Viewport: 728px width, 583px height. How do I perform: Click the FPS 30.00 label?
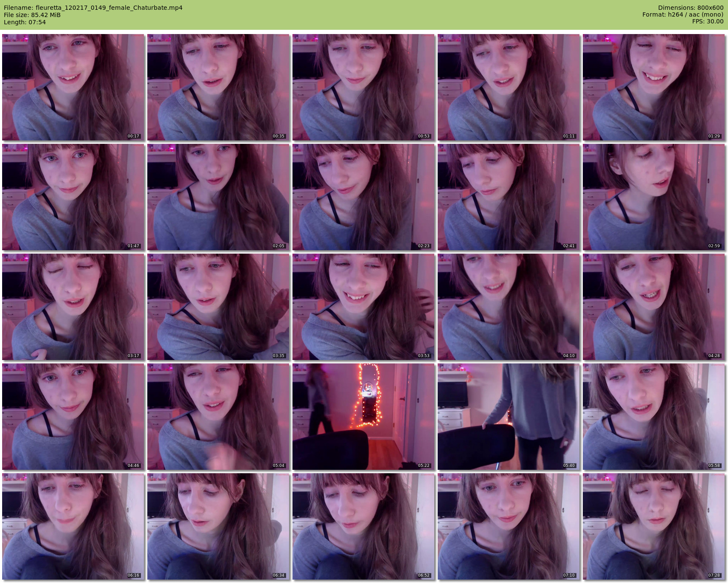[x=708, y=21]
